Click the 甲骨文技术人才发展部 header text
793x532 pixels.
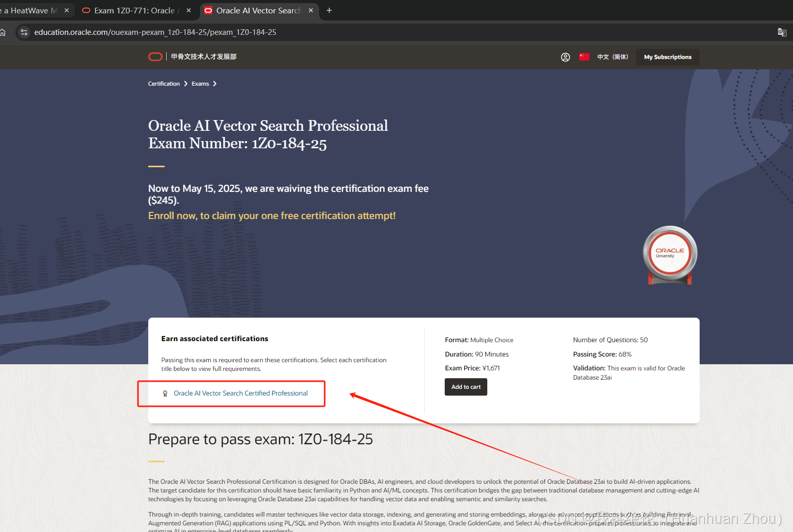[x=204, y=57]
